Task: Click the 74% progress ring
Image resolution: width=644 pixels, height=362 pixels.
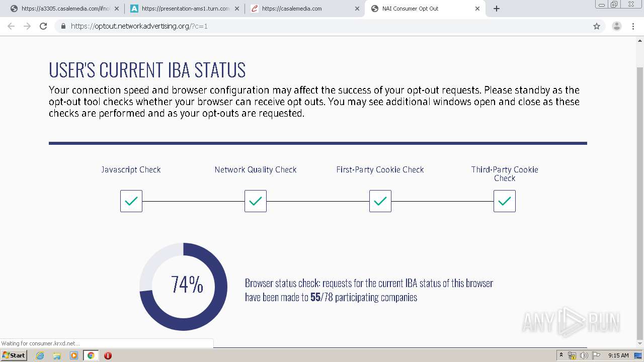Action: click(183, 287)
